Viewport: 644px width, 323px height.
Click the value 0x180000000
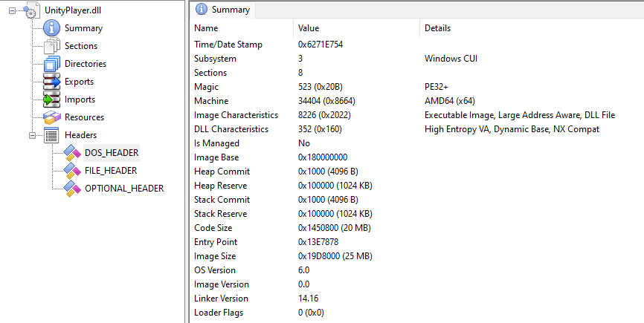[x=323, y=157]
